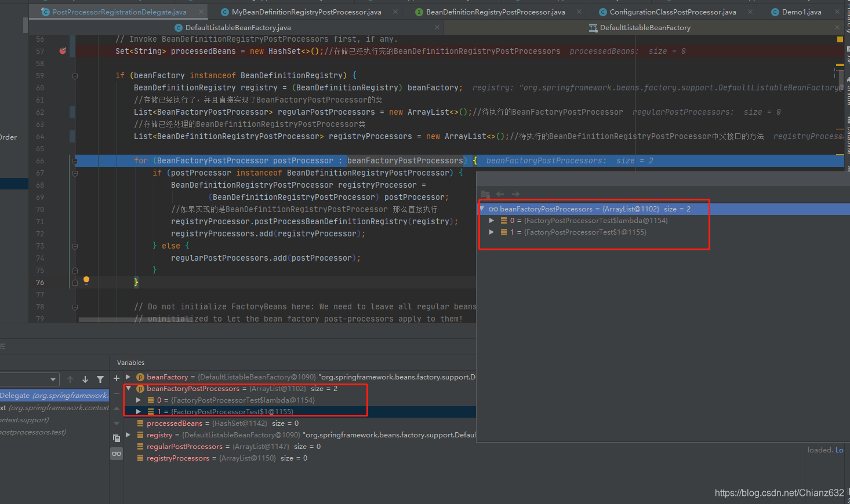
Task: Collapse beanFactoryPostProcessors in Variables panel
Action: 128,389
